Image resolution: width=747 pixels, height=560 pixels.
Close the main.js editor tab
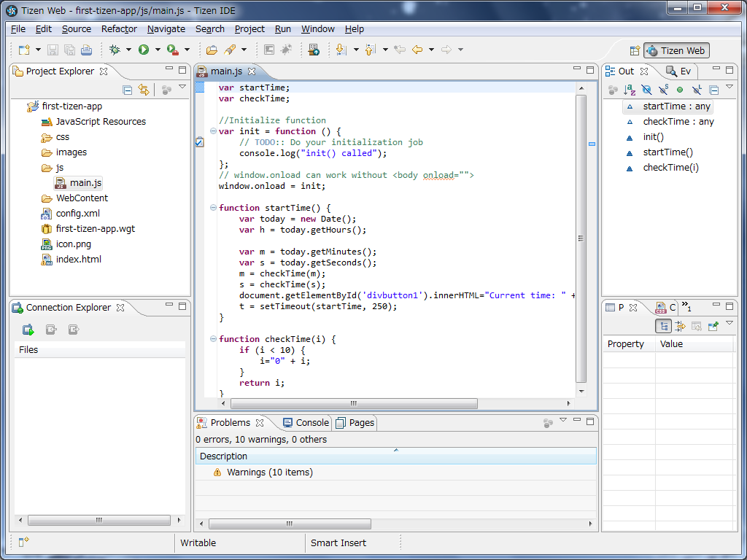(252, 71)
